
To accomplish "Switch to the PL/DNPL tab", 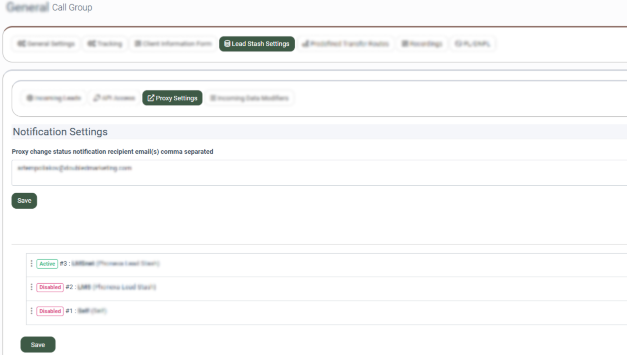I will click(x=473, y=44).
